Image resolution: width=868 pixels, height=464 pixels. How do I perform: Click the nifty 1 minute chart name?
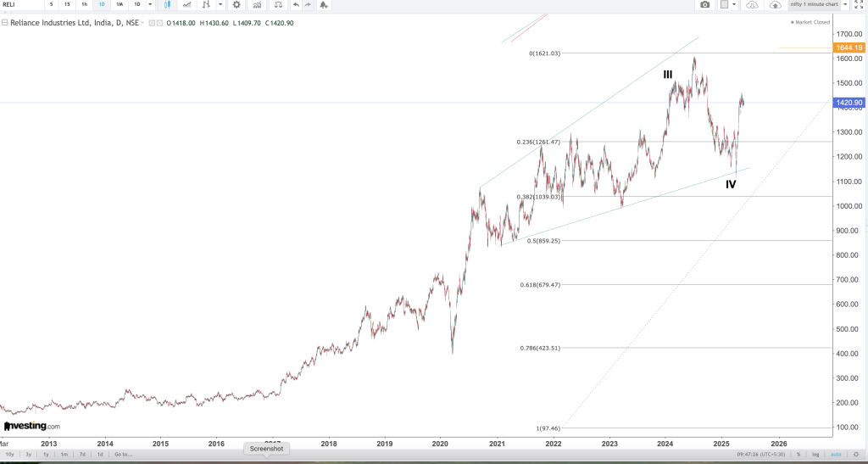click(x=814, y=4)
